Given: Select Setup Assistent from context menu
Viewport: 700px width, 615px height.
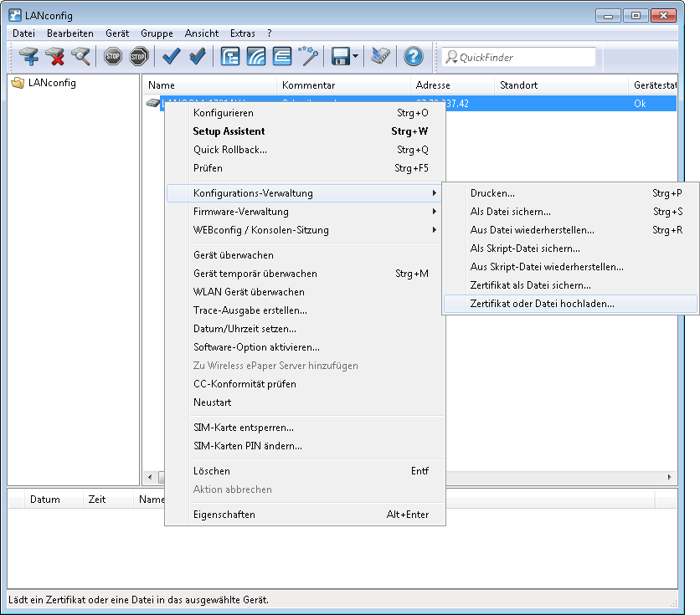Looking at the screenshot, I should pyautogui.click(x=229, y=131).
